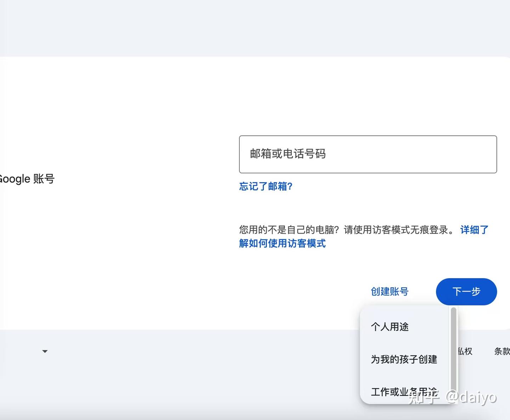Click the 您用的不是自己的电脑 notice text
Image resolution: width=510 pixels, height=420 pixels.
tap(345, 230)
